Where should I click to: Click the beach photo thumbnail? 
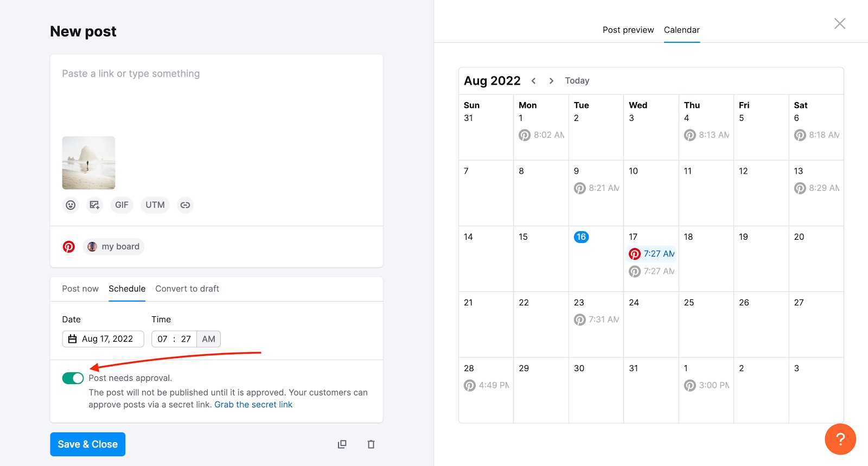click(x=88, y=162)
